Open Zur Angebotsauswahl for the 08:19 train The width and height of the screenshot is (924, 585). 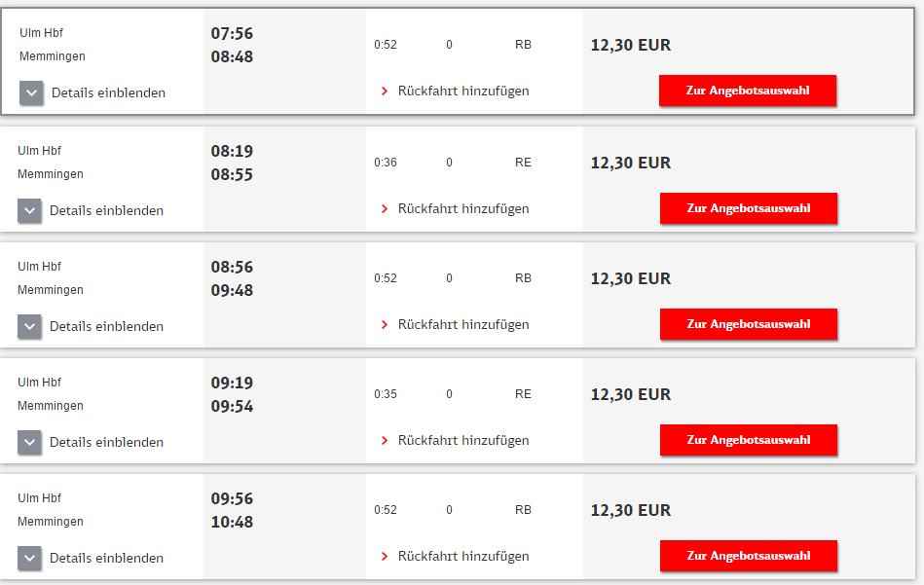(749, 208)
